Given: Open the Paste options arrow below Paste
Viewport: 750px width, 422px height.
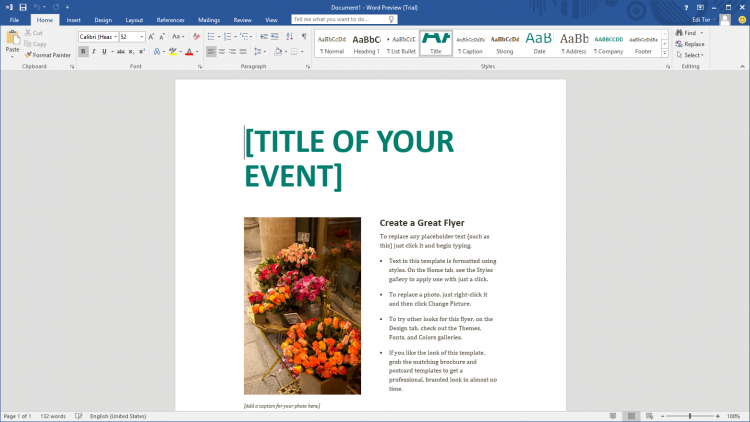Looking at the screenshot, I should [x=12, y=56].
